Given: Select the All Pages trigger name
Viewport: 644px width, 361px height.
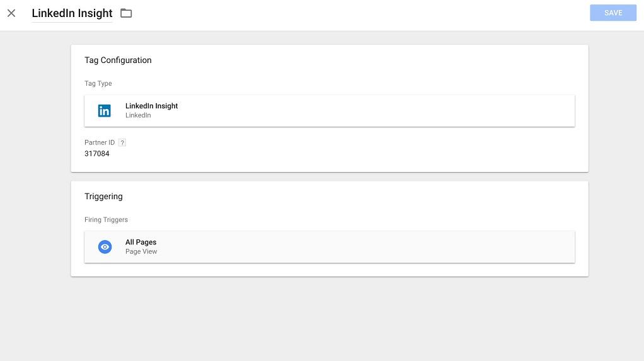Looking at the screenshot, I should coord(141,242).
